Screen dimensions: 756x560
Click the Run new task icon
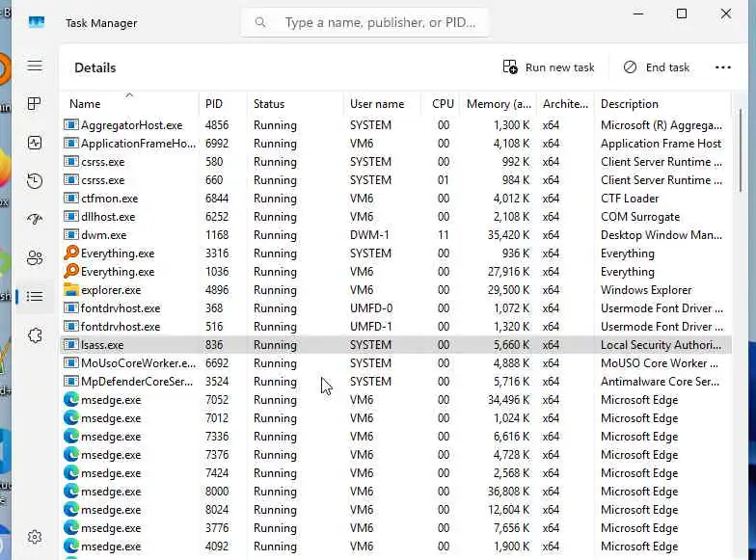510,67
